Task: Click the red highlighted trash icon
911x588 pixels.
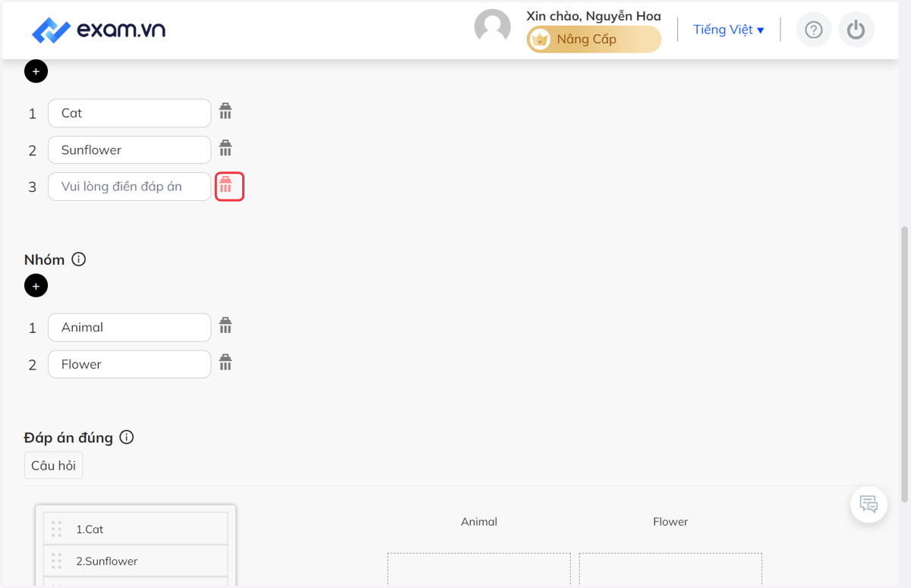Action: pos(229,185)
